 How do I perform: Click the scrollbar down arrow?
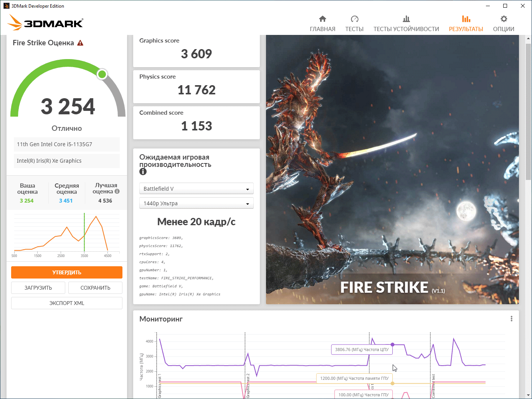[x=528, y=395]
